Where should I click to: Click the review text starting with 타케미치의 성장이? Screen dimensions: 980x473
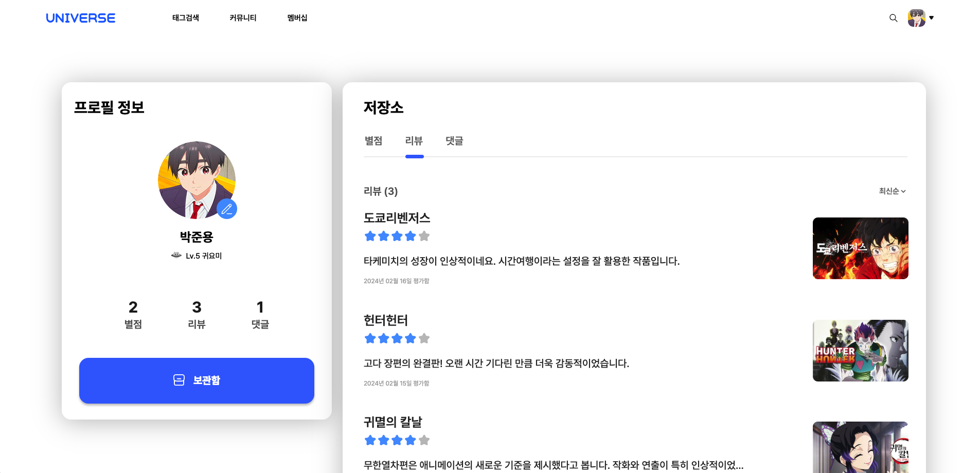tap(522, 261)
